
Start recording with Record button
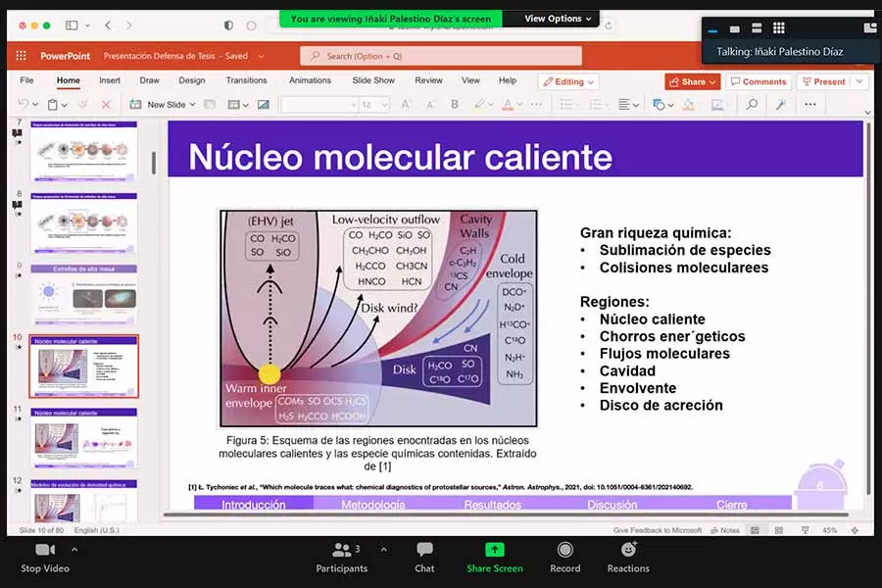(x=564, y=558)
